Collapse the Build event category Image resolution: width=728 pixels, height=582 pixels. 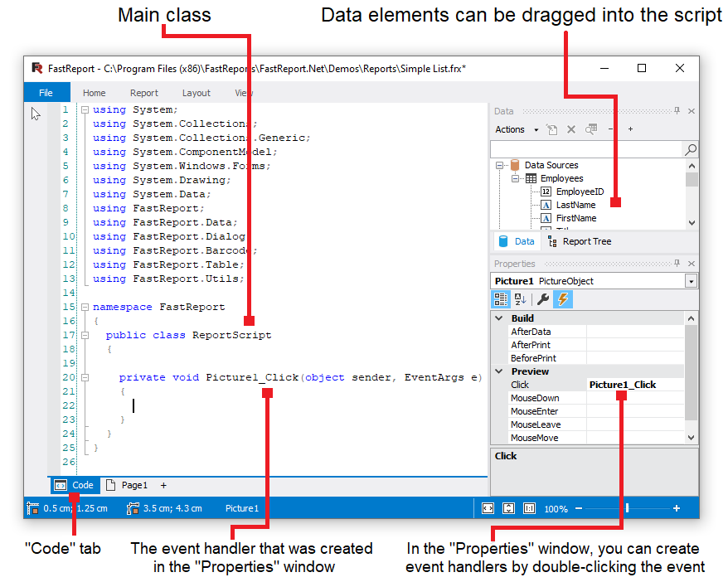[499, 318]
